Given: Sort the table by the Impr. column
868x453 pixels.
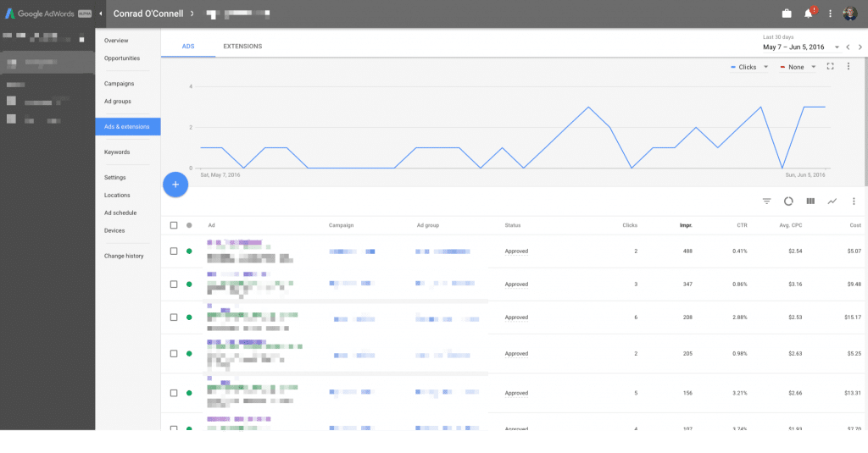Looking at the screenshot, I should coord(686,225).
